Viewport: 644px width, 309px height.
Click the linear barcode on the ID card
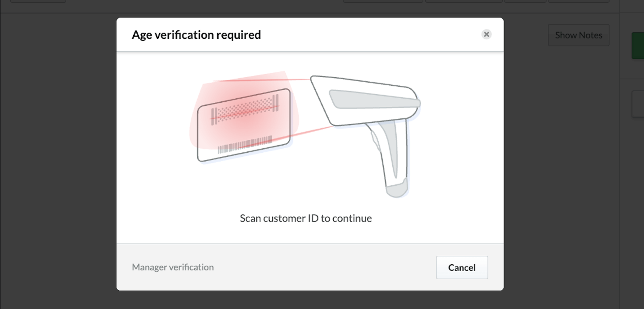tap(244, 145)
